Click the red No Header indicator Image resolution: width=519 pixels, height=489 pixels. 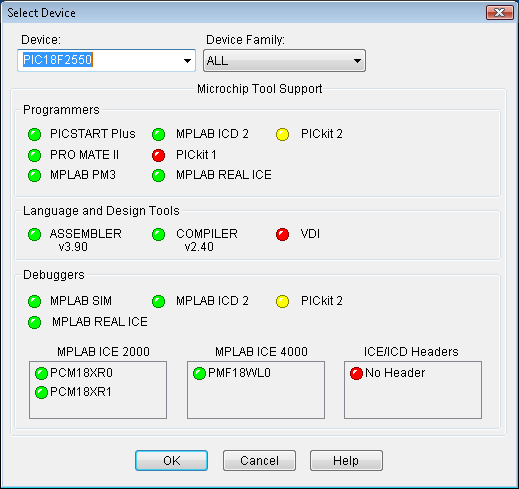[x=356, y=373]
